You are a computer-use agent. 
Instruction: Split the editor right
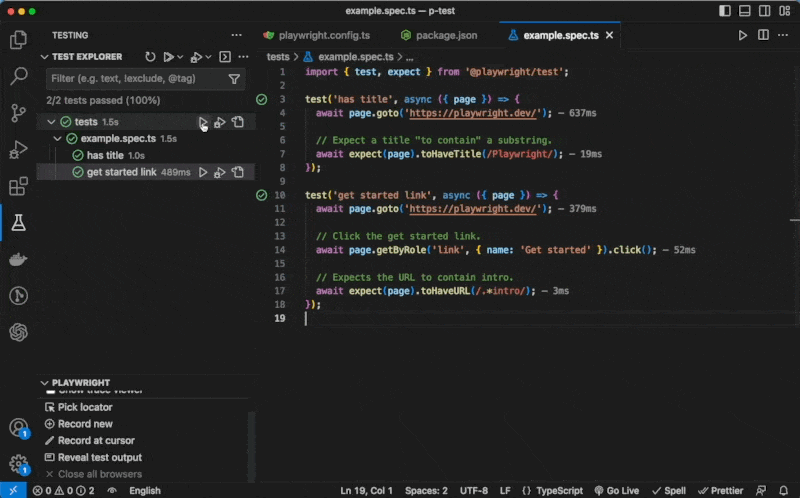pos(763,35)
